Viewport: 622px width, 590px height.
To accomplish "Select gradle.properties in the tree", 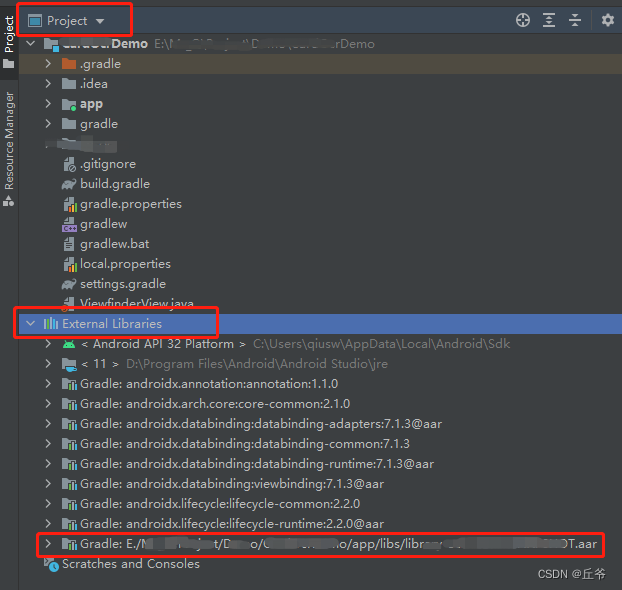I will tap(131, 204).
